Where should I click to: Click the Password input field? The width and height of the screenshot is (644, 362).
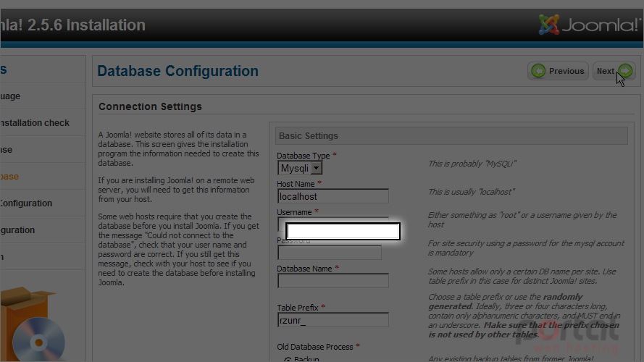click(x=330, y=253)
